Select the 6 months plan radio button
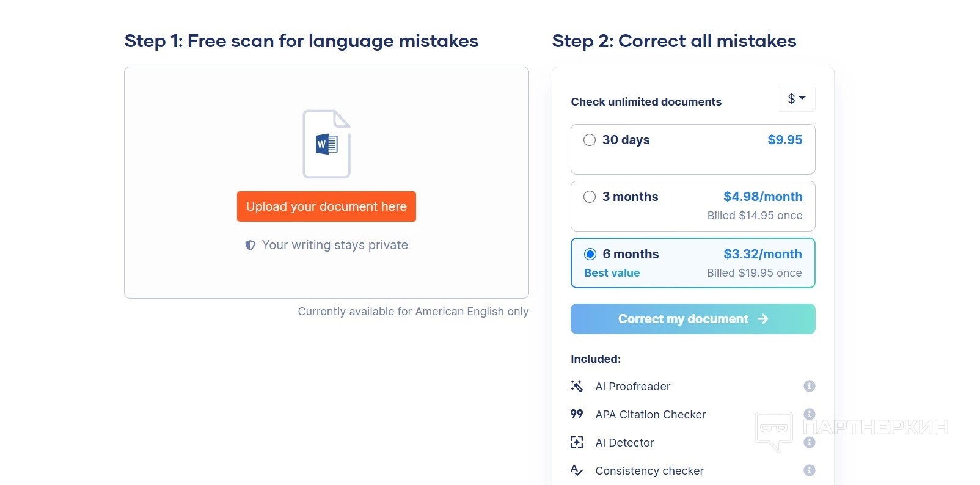 tap(590, 254)
